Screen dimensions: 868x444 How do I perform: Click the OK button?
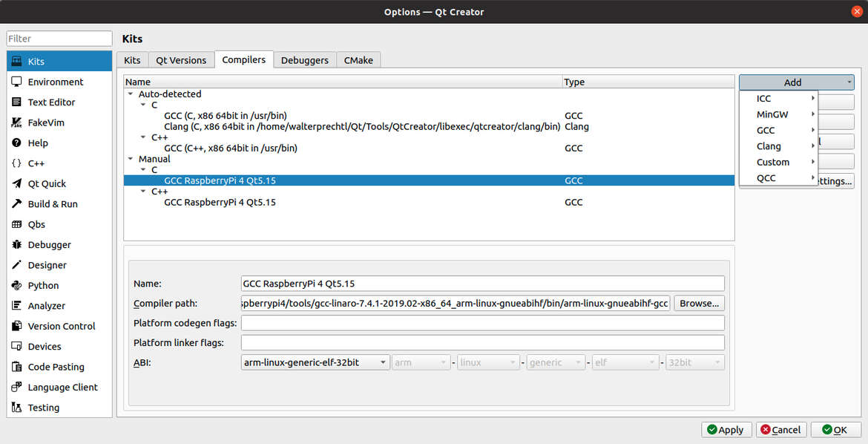(836, 430)
